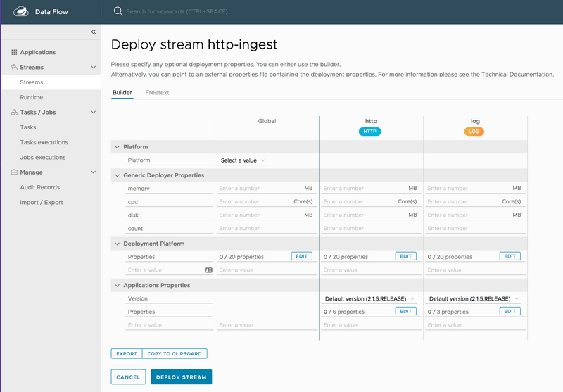Click the Global count input field
Image resolution: width=563 pixels, height=392 pixels.
click(267, 228)
